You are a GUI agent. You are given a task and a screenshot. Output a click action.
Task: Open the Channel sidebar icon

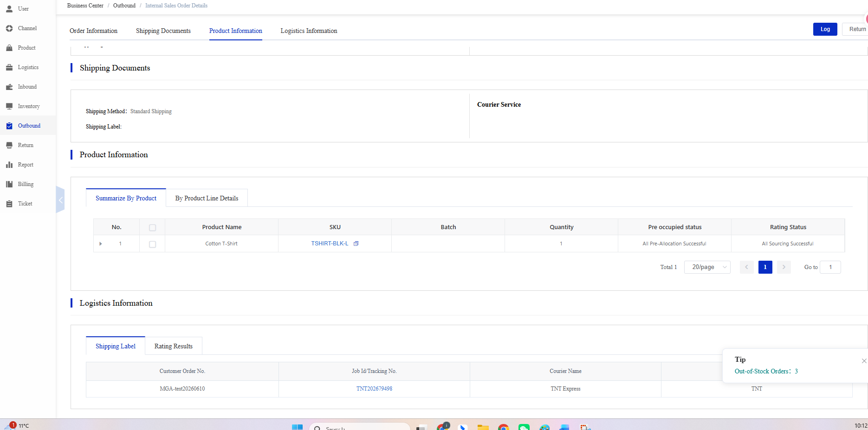(9, 28)
